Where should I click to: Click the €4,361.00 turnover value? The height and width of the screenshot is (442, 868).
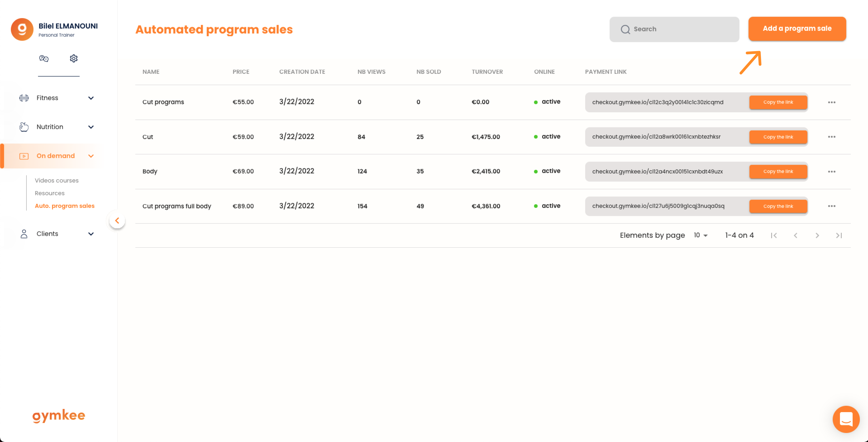click(x=486, y=206)
